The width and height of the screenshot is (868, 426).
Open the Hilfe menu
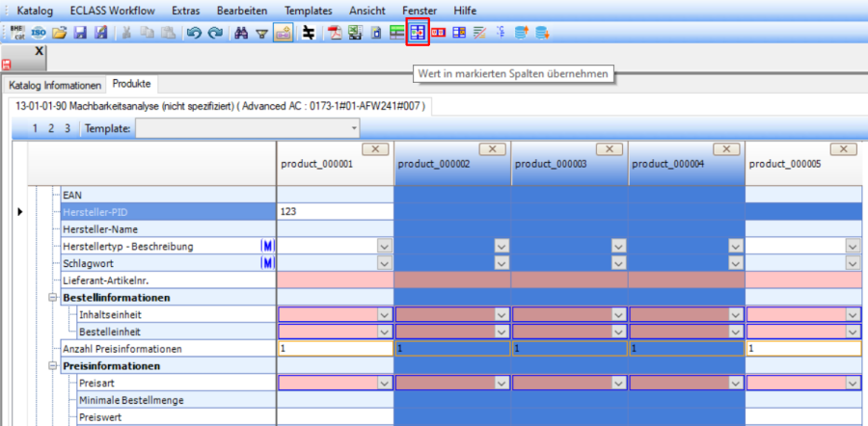[465, 11]
